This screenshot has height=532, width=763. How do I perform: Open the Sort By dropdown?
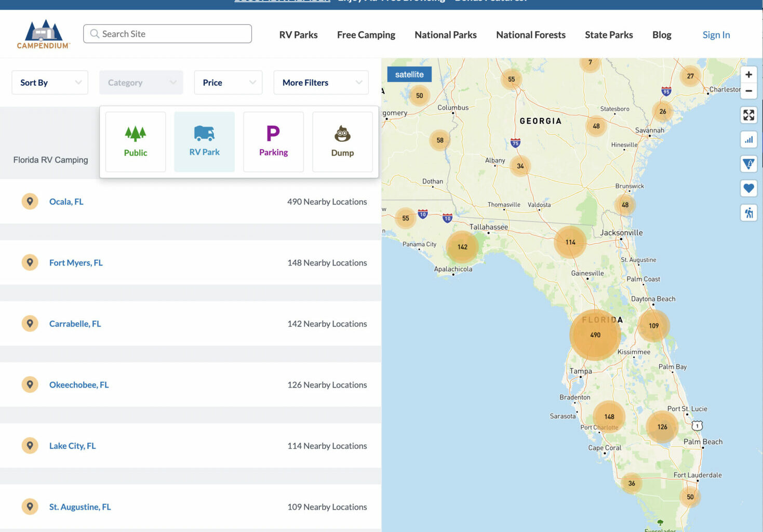coord(50,83)
